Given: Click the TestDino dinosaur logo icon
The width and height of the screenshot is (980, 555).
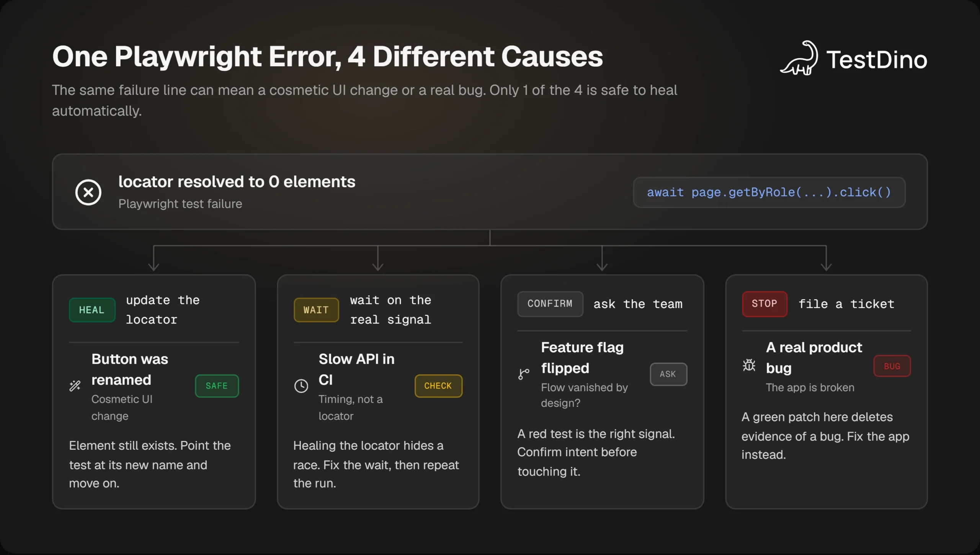Looking at the screenshot, I should pos(799,58).
